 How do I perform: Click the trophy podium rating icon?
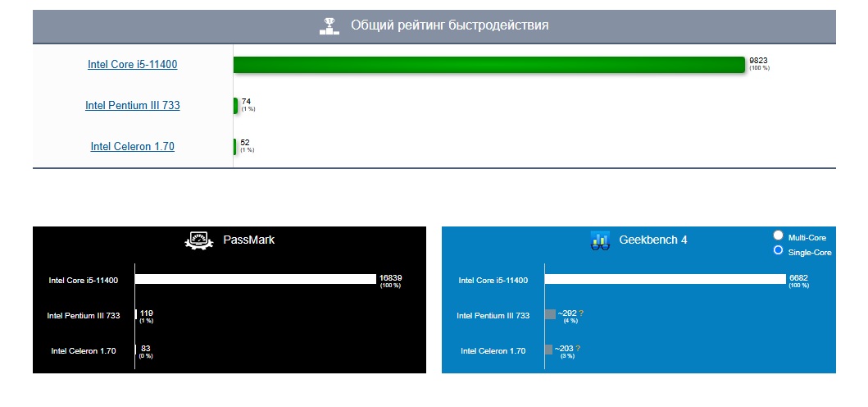tap(329, 25)
